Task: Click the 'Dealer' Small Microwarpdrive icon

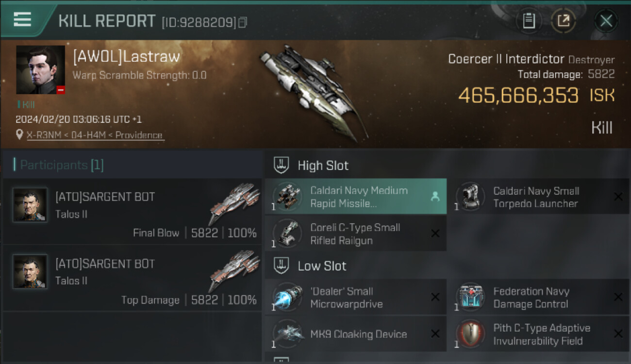Action: pos(287,297)
